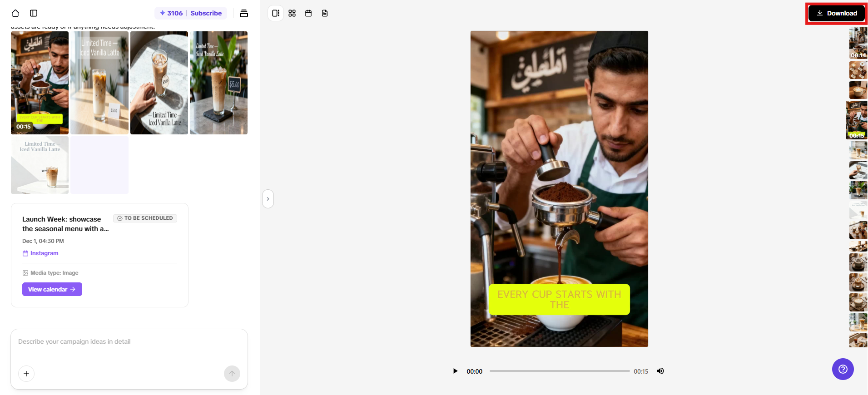Seek on the video progress bar
Screen dimensions: 868x395
[x=559, y=371]
